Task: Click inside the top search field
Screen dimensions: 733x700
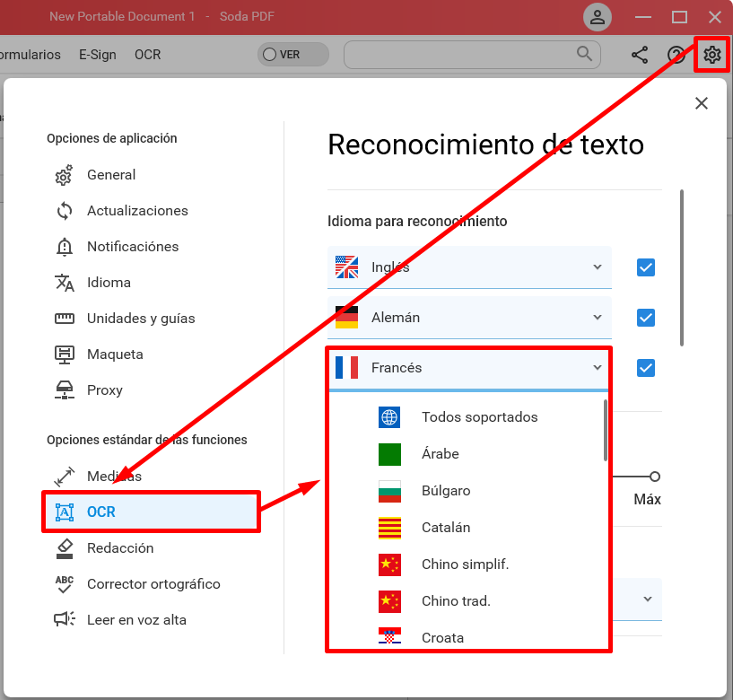Action: tap(472, 55)
